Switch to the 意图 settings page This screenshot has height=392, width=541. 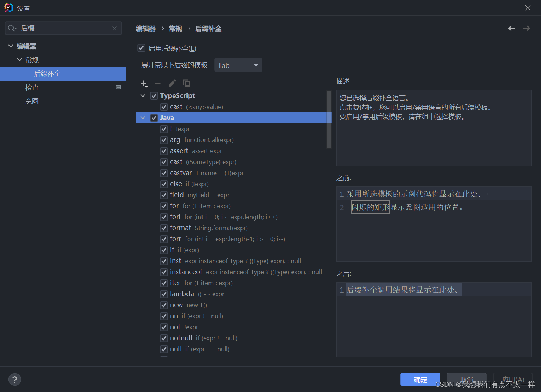(32, 101)
